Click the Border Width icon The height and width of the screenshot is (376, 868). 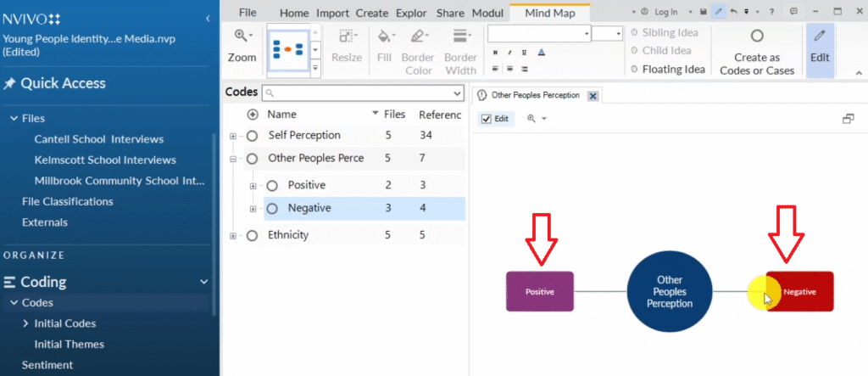(461, 37)
